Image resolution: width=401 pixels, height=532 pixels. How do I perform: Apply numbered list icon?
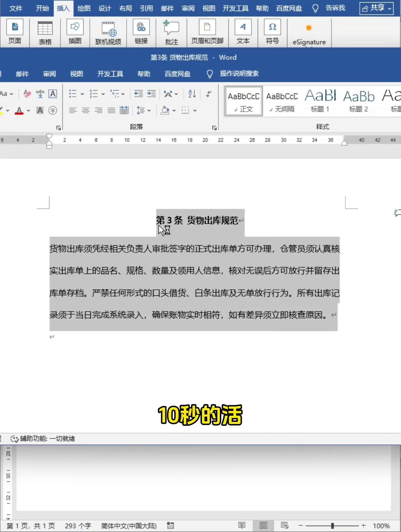click(x=94, y=94)
